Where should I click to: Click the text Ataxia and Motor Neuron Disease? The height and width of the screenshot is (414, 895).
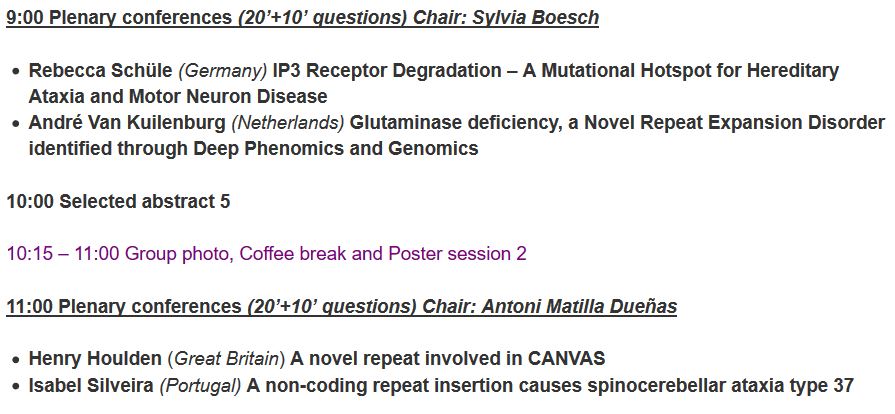[x=178, y=97]
